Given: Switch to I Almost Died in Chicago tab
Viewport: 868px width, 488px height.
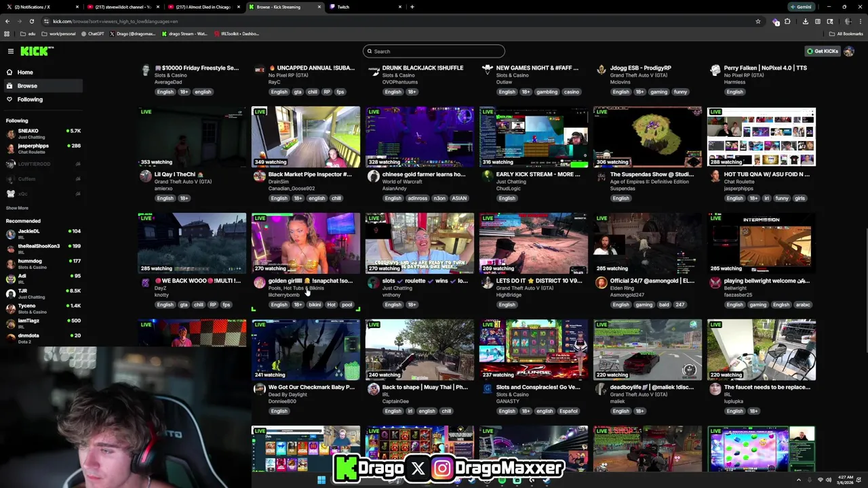Looking at the screenshot, I should tap(202, 7).
